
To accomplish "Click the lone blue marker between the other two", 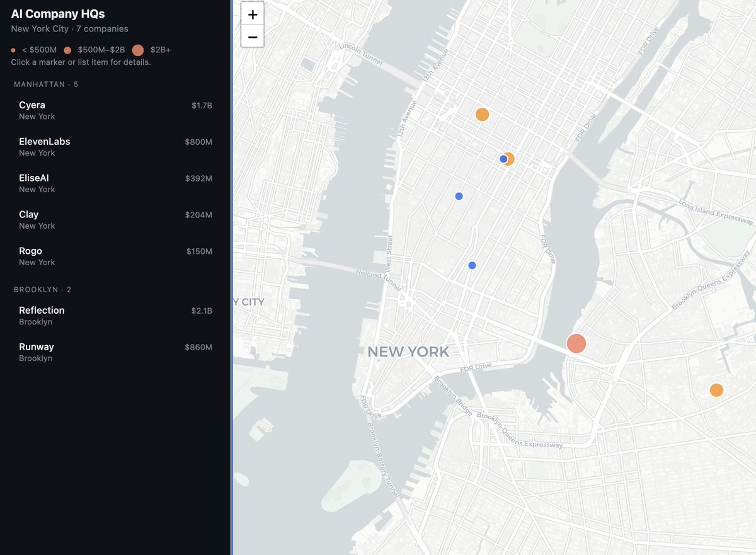I will (x=459, y=196).
